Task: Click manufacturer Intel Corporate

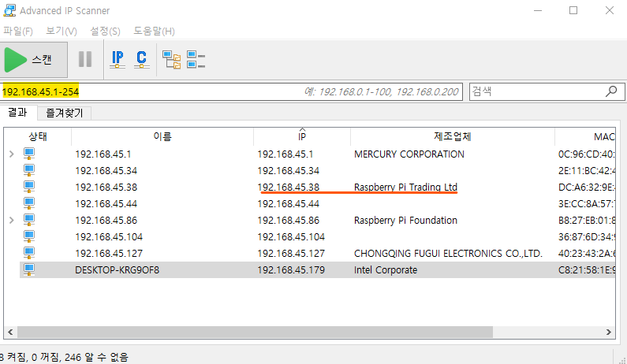Action: 386,270
